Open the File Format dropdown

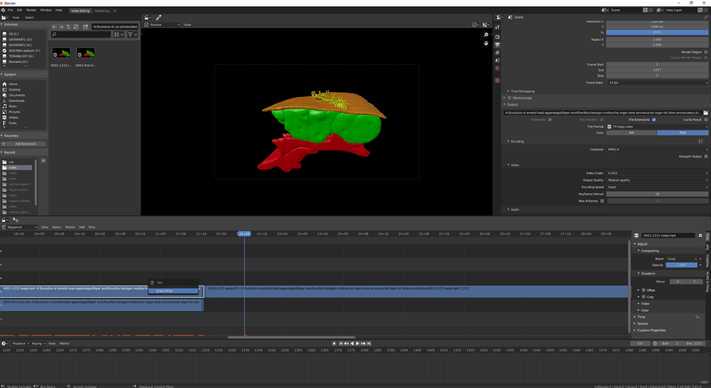657,126
